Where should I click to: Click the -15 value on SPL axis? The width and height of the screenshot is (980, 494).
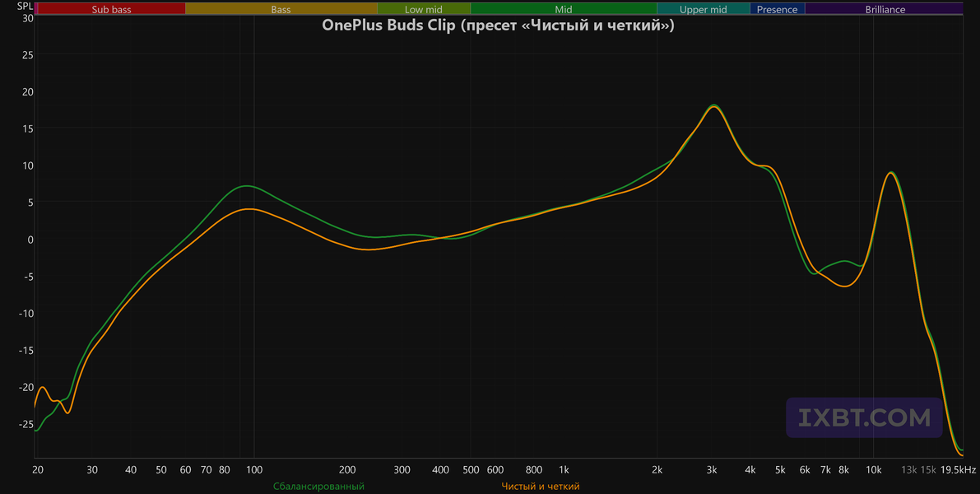click(25, 350)
